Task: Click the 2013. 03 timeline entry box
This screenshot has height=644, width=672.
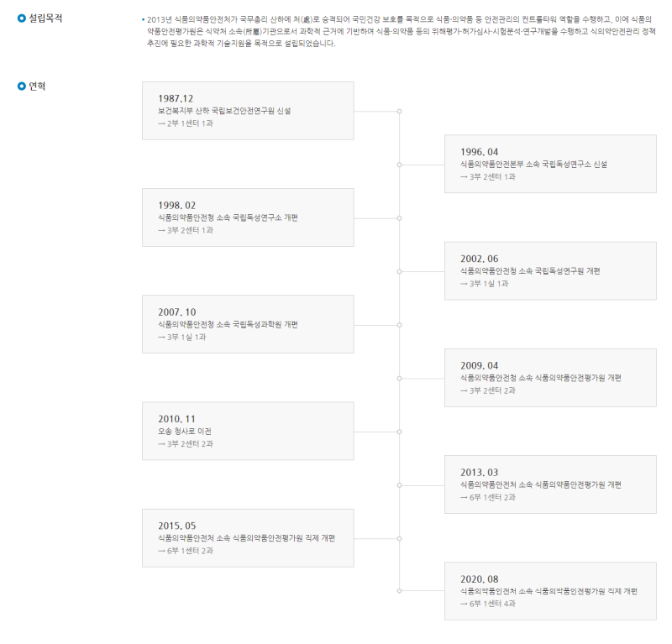Action: click(x=550, y=484)
